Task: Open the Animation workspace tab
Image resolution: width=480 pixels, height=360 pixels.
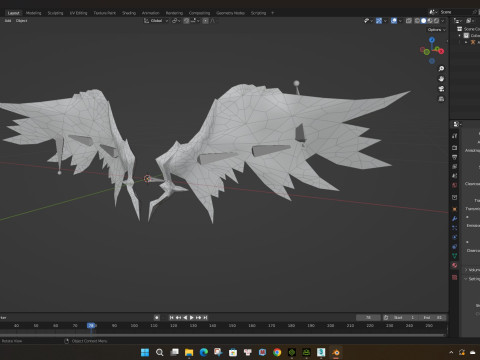Action: [151, 13]
